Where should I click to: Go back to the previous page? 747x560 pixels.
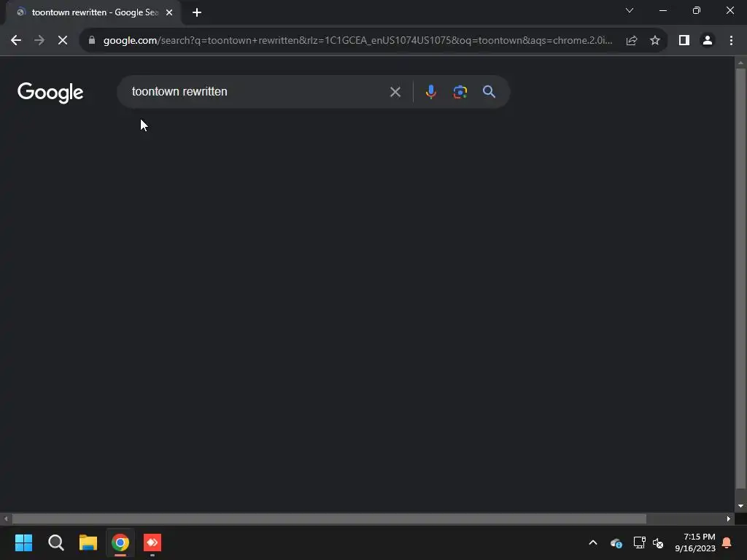16,41
